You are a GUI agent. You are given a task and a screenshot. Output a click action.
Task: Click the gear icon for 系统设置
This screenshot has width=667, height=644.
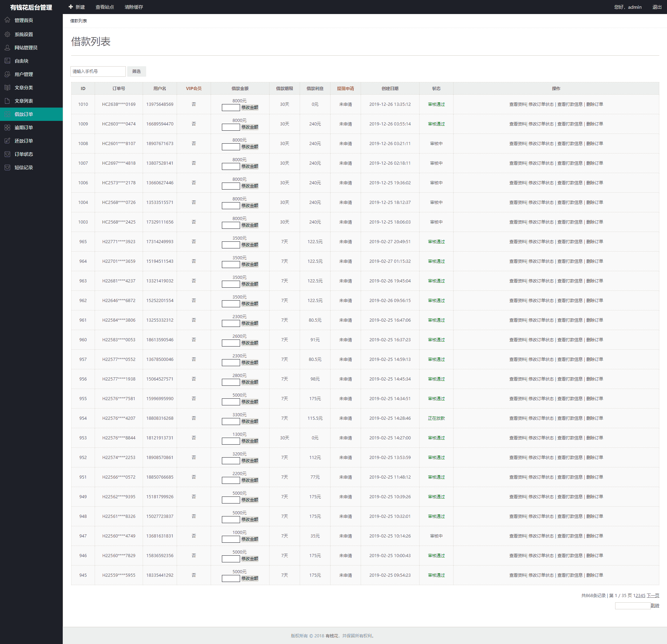[x=7, y=34]
